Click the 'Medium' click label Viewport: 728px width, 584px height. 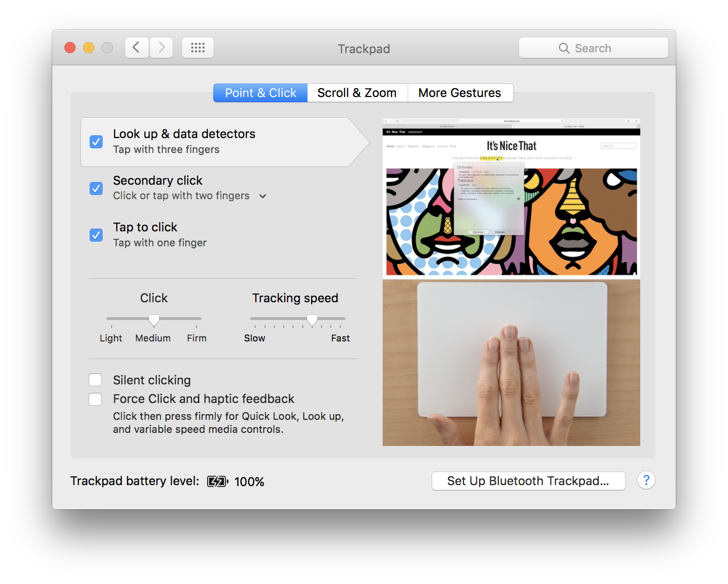click(x=153, y=338)
